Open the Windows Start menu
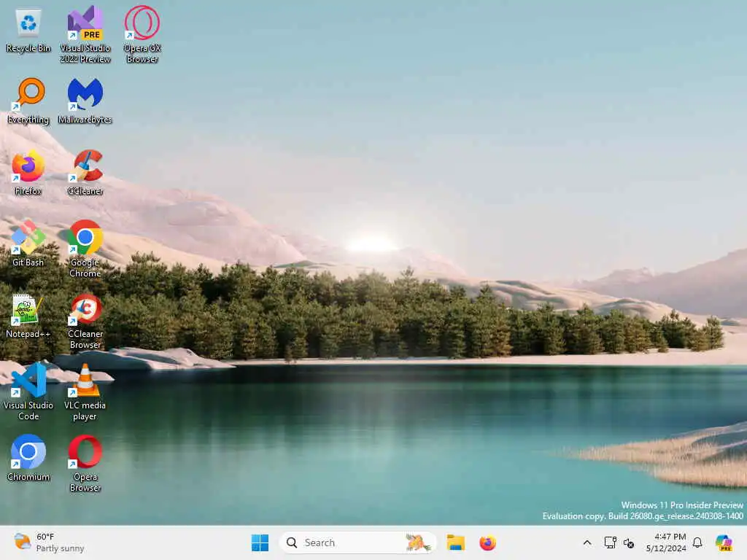The image size is (747, 560). 260,542
